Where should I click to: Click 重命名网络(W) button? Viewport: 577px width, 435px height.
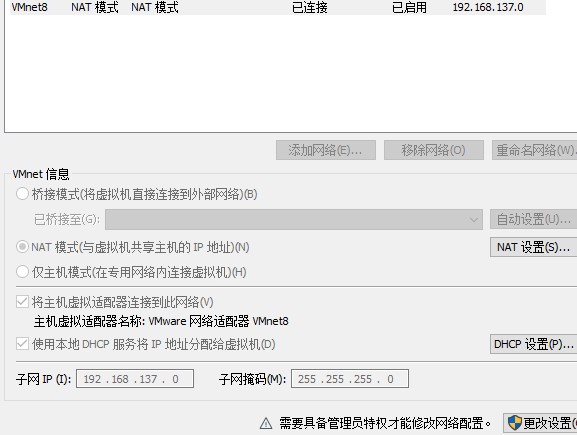tap(534, 150)
